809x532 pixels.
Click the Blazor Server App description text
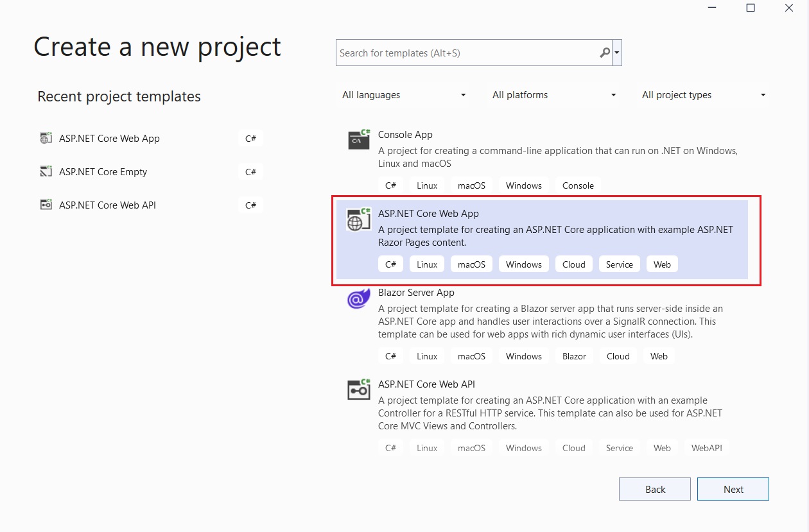[550, 322]
